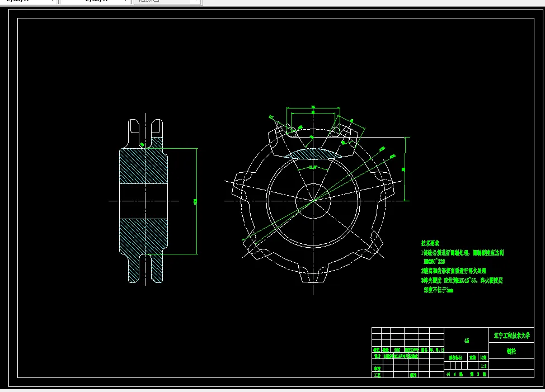Viewport: 545px width, 392px height.
Task: Click the part name 链轮 in title block
Action: point(511,351)
